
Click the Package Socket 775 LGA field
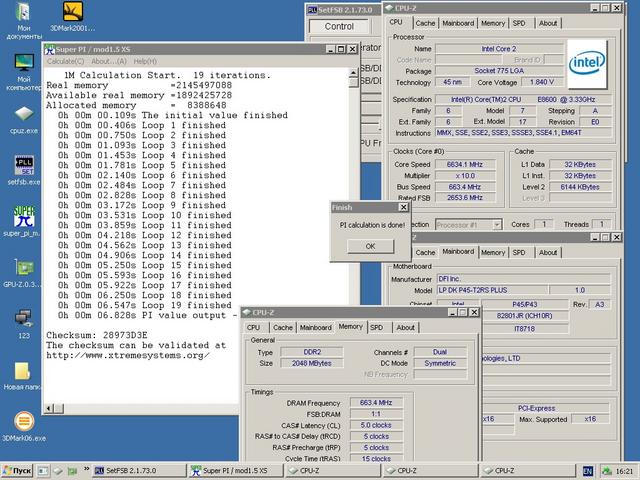click(499, 71)
